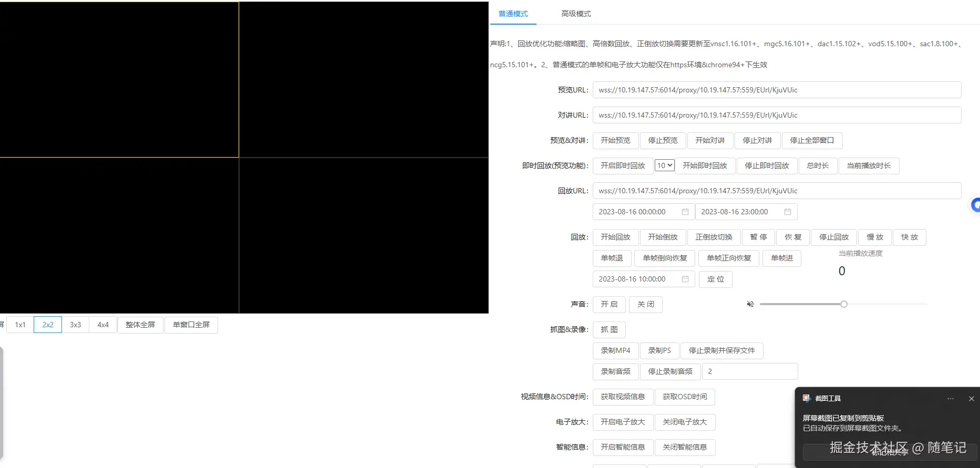The image size is (980, 468).
Task: Enable smart info with 开启智能信息
Action: coord(623,447)
